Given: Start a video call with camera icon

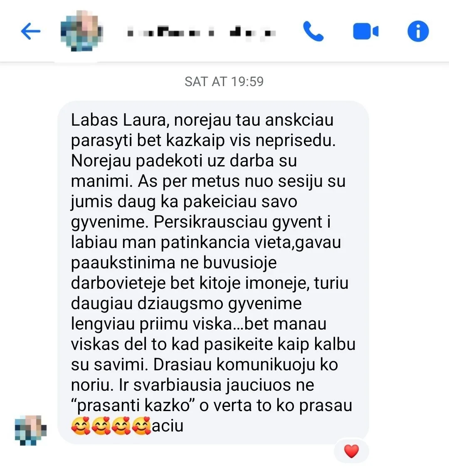Looking at the screenshot, I should [365, 31].
